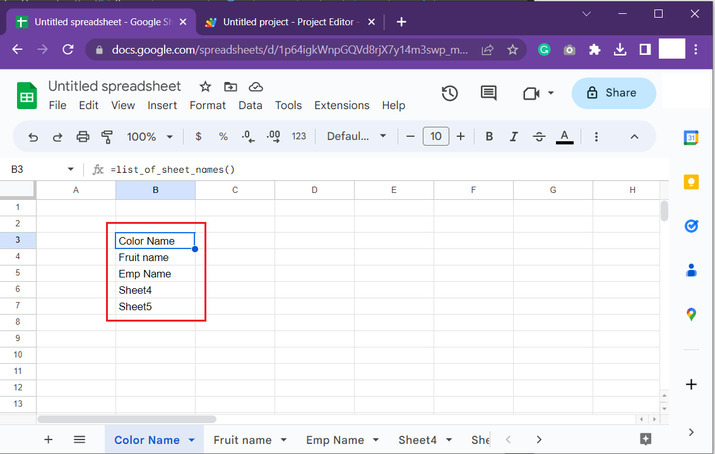Open the all sheets list icon
The height and width of the screenshot is (454, 715).
tap(79, 439)
